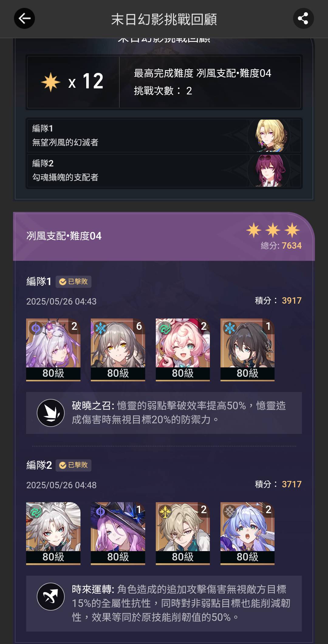
Task: Expand the 冽風支配•難度04 purple header
Action: click(x=164, y=237)
